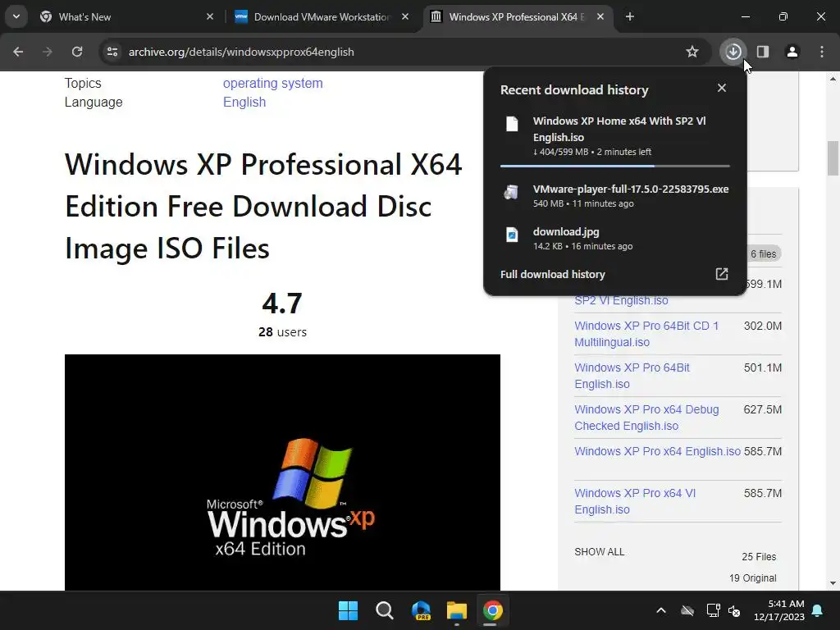Open the clock and date panel
The image size is (840, 630).
point(779,610)
